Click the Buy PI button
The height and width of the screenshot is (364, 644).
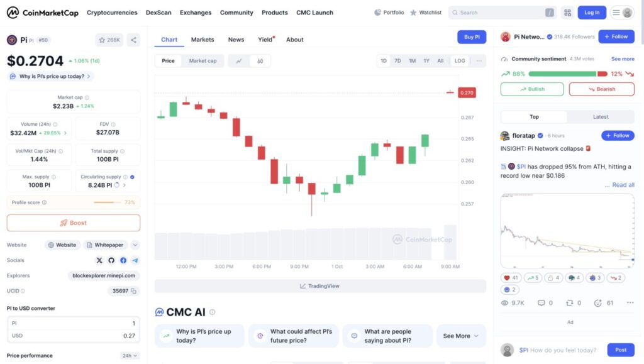tap(472, 37)
